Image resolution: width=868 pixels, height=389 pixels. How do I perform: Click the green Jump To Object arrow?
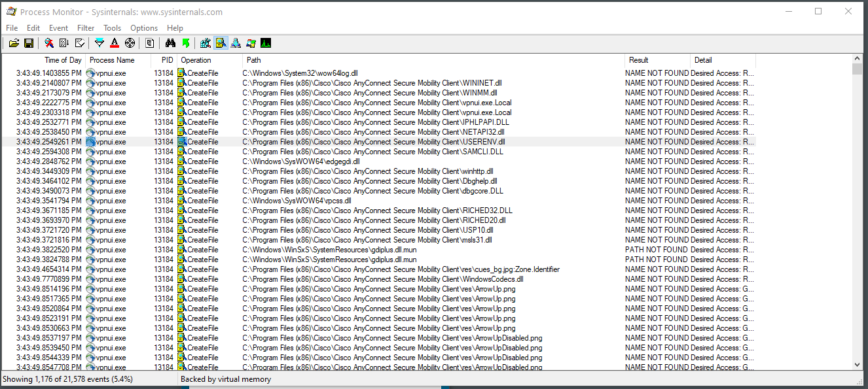pos(186,43)
